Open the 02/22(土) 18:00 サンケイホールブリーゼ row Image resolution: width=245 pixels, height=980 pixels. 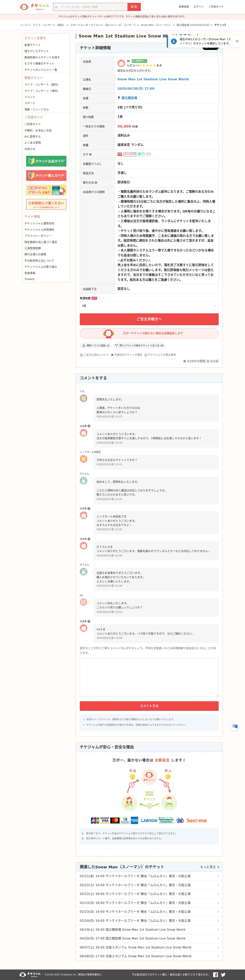tap(149, 894)
